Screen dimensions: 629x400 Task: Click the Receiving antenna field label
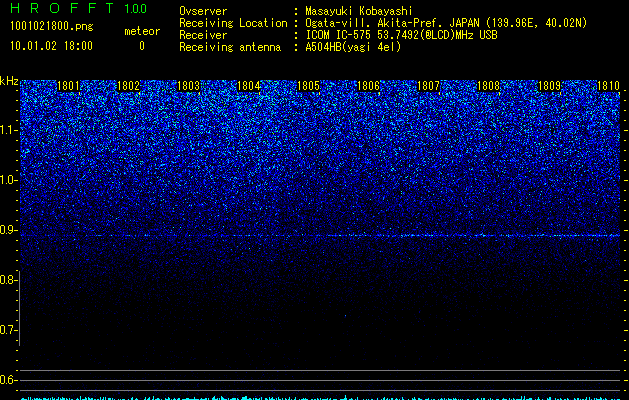[230, 47]
